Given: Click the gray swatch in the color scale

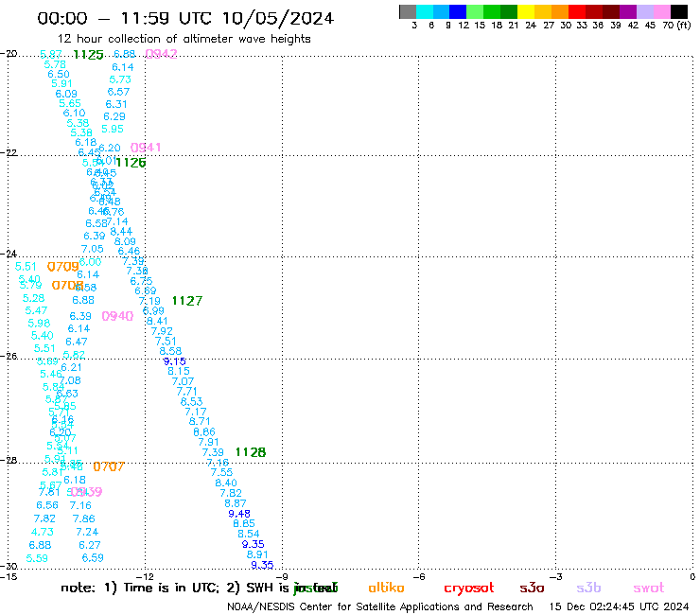Looking at the screenshot, I should pyautogui.click(x=408, y=11).
